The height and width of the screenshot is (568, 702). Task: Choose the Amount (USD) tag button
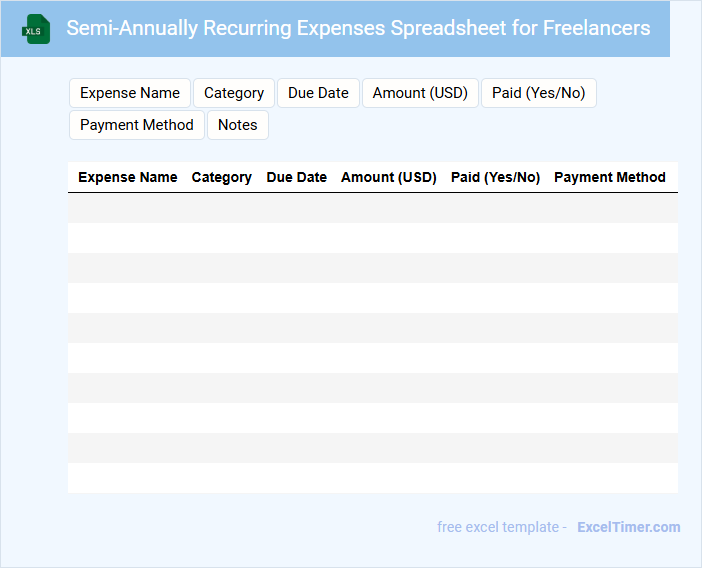[420, 93]
